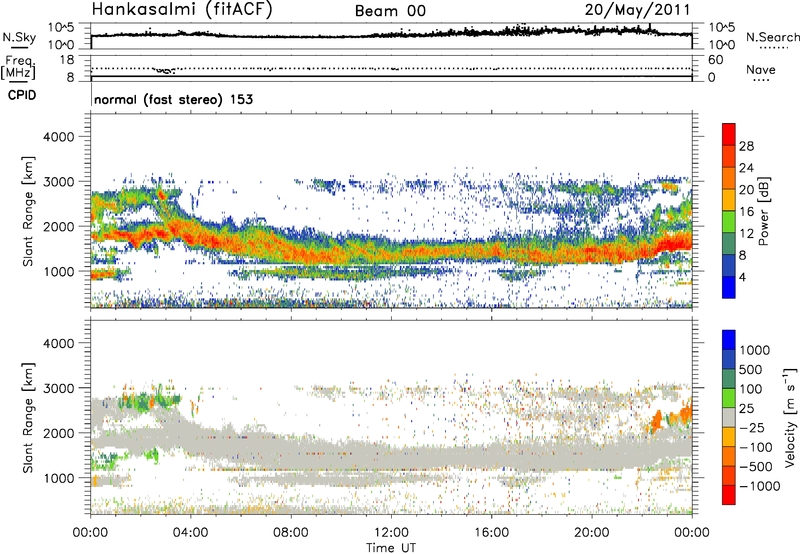The image size is (800, 554).
Task: Select the orange -500 to -100 Velocity segment
Action: [729, 456]
